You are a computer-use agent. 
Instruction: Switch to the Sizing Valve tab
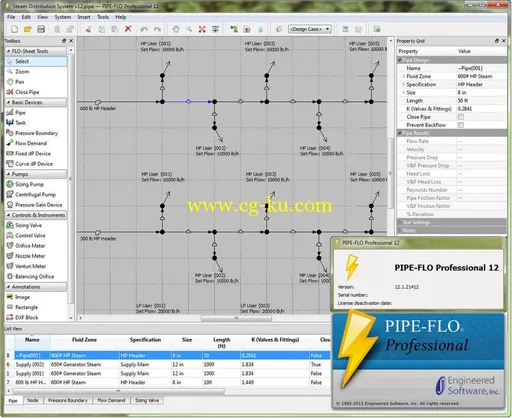pyautogui.click(x=147, y=400)
